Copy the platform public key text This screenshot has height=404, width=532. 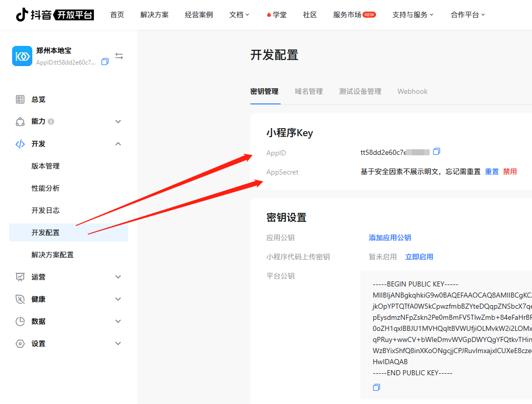[x=376, y=387]
